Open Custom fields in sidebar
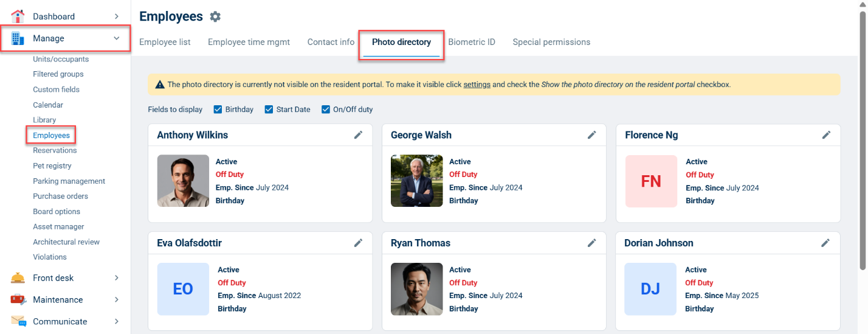Viewport: 868px width, 334px height. pyautogui.click(x=56, y=89)
